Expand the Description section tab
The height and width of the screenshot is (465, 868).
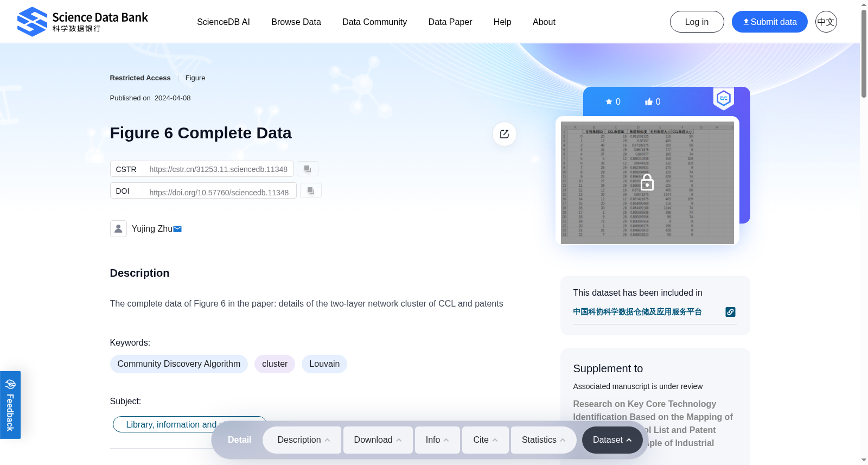(x=302, y=440)
